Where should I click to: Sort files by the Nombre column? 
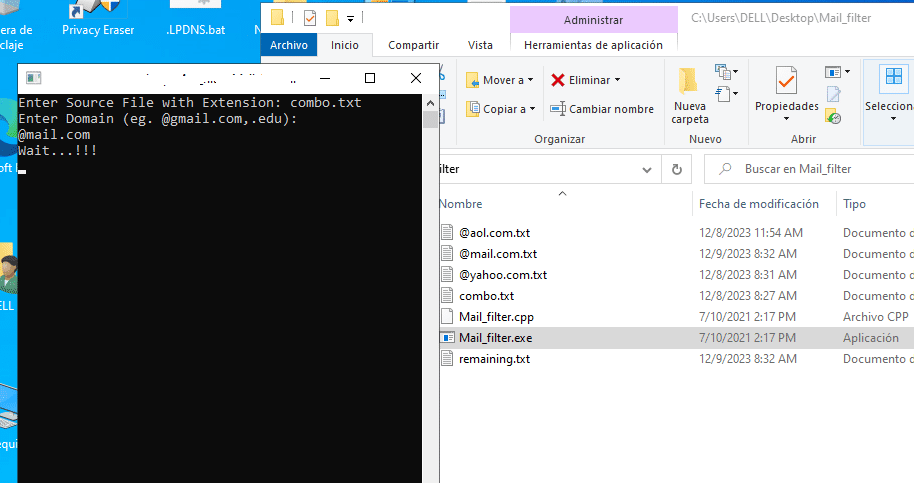460,204
